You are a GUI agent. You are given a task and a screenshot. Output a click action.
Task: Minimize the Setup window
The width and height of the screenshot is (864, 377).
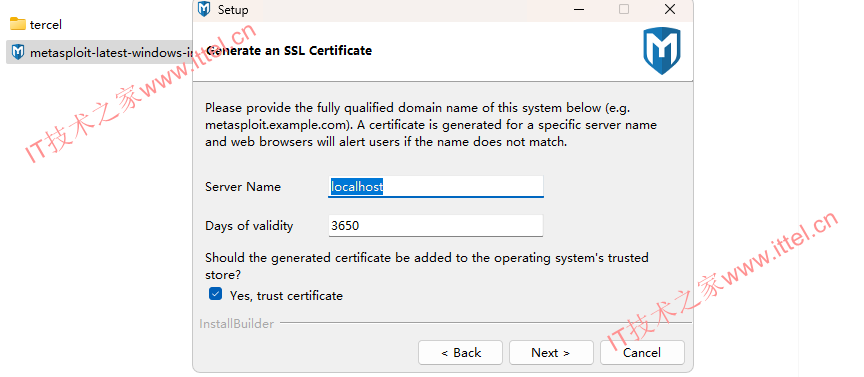(579, 9)
